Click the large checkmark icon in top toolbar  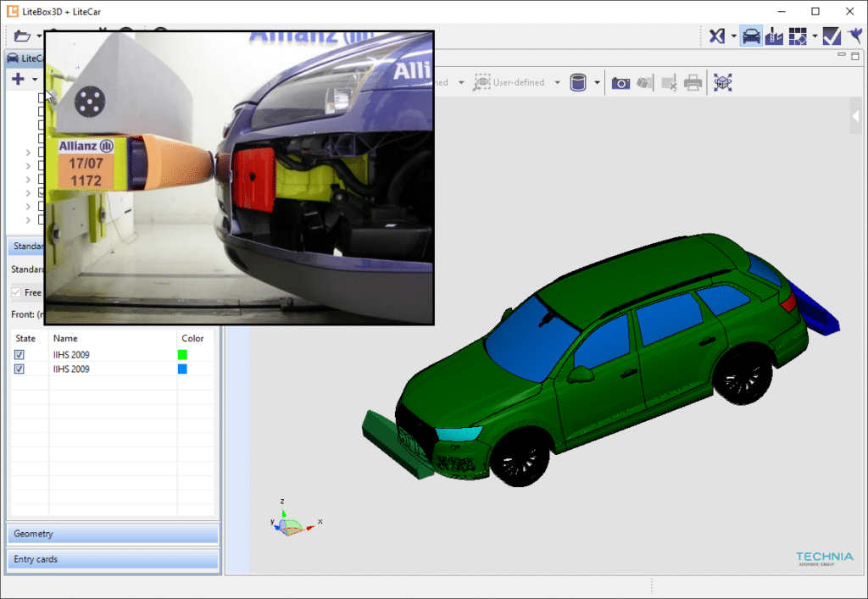point(832,36)
